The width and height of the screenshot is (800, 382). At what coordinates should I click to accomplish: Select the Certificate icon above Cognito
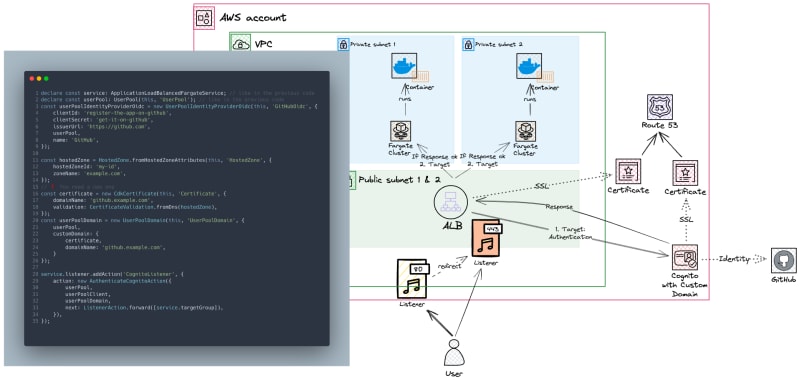click(x=685, y=173)
